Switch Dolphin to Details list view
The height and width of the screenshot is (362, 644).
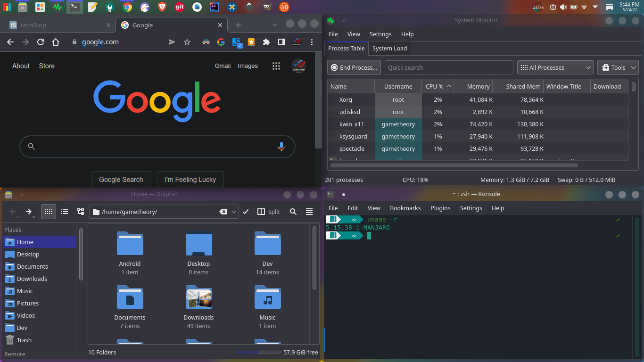65,212
